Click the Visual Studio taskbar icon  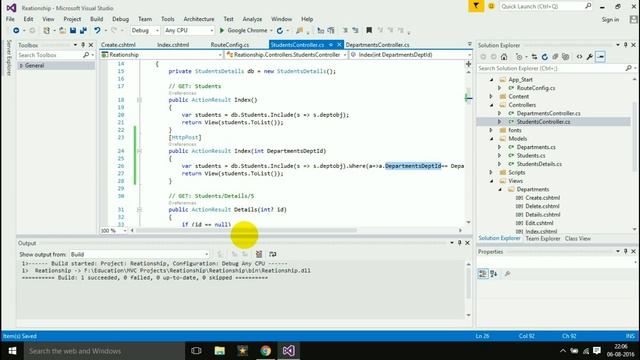[289, 351]
